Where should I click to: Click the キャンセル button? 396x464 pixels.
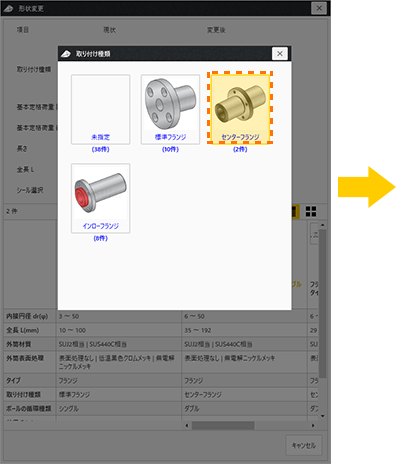[304, 446]
